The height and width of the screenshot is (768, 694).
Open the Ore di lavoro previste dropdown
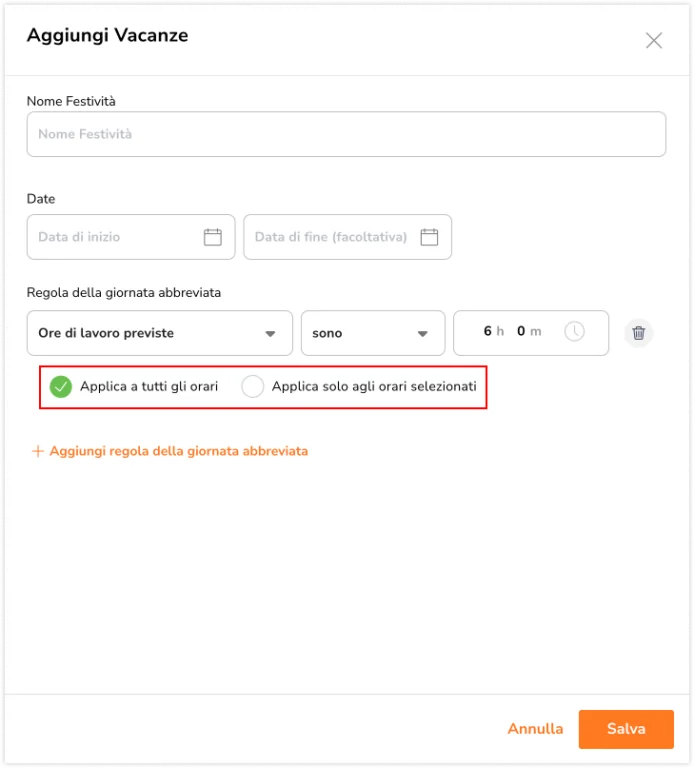click(160, 333)
